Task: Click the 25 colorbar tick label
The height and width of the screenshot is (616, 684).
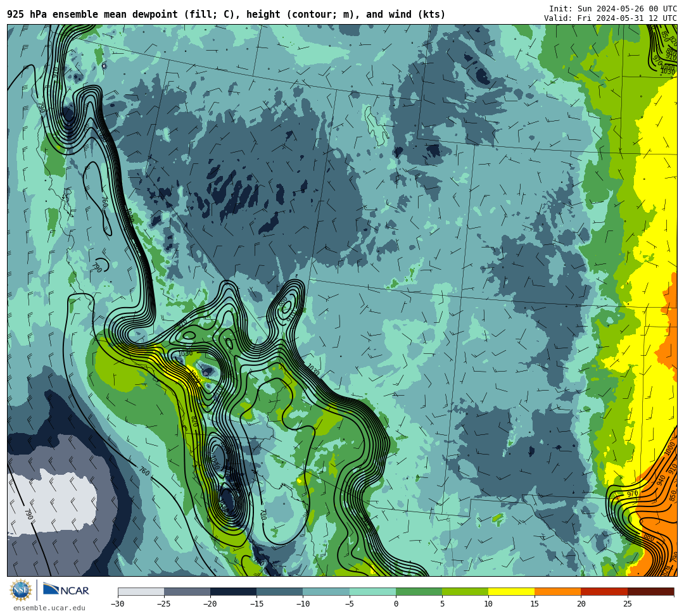Action: (x=628, y=604)
